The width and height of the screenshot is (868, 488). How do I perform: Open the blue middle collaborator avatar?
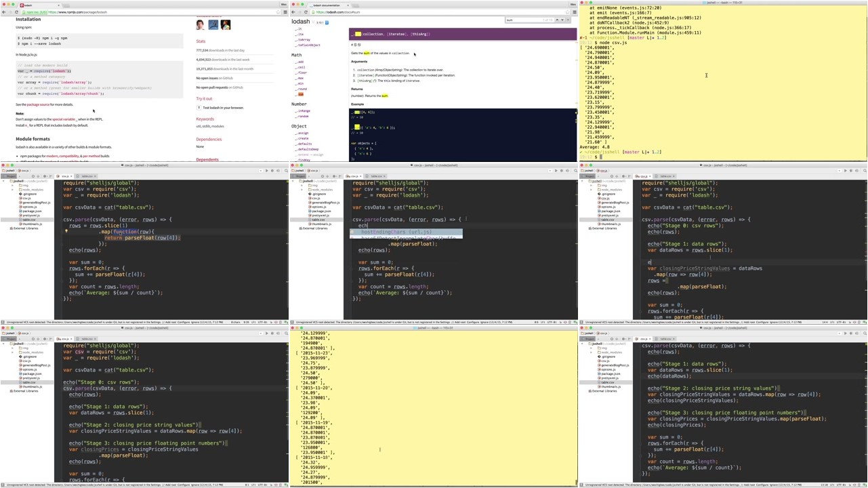pyautogui.click(x=213, y=25)
